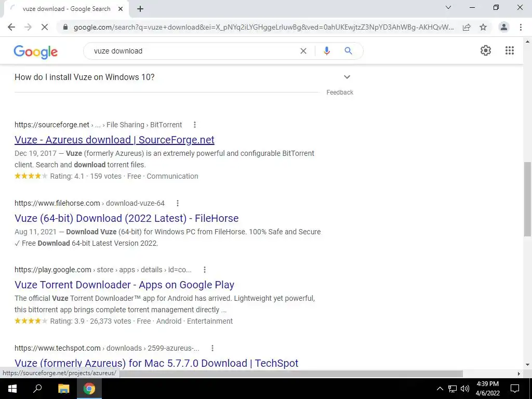
Task: Open options for the Google Play result
Action: [205, 270]
